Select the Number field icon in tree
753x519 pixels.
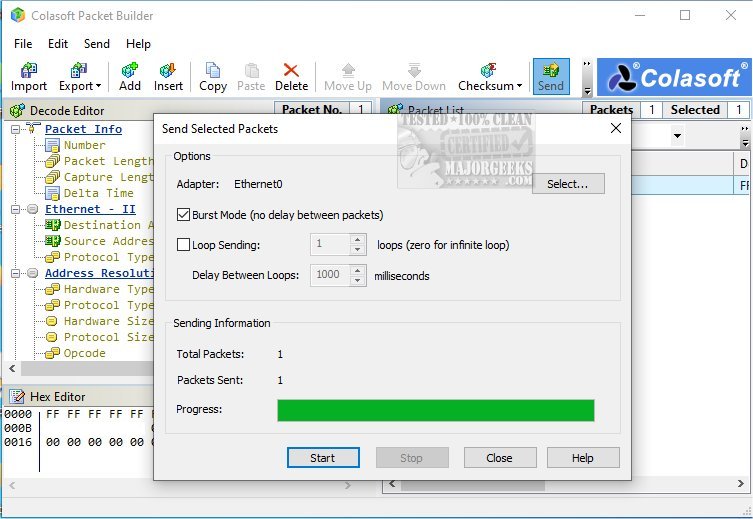point(52,145)
